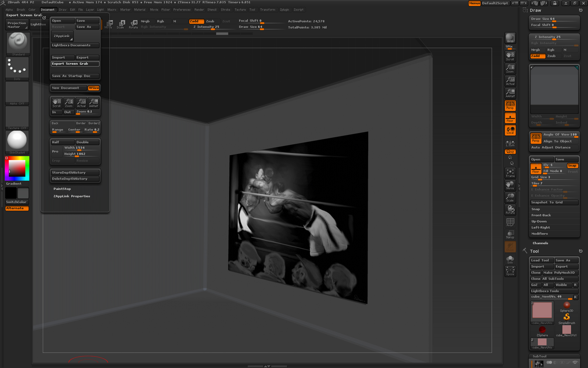
Task: Click the Rotate icon in right shelf
Action: coord(510,210)
